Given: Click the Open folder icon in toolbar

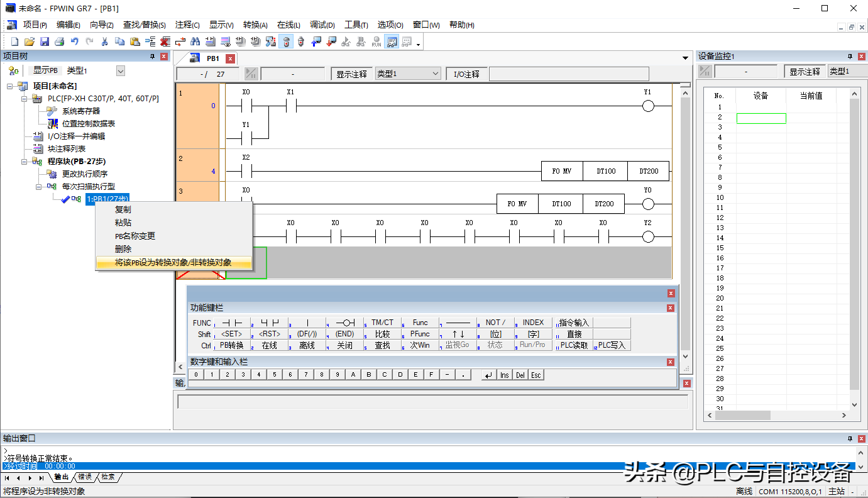Looking at the screenshot, I should (x=30, y=42).
